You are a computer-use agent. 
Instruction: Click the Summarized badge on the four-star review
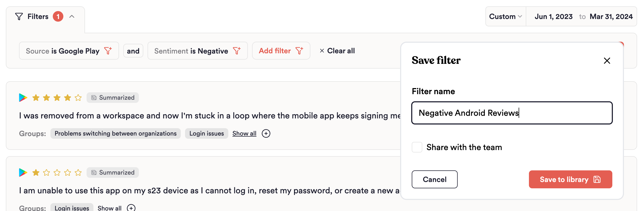tap(113, 98)
